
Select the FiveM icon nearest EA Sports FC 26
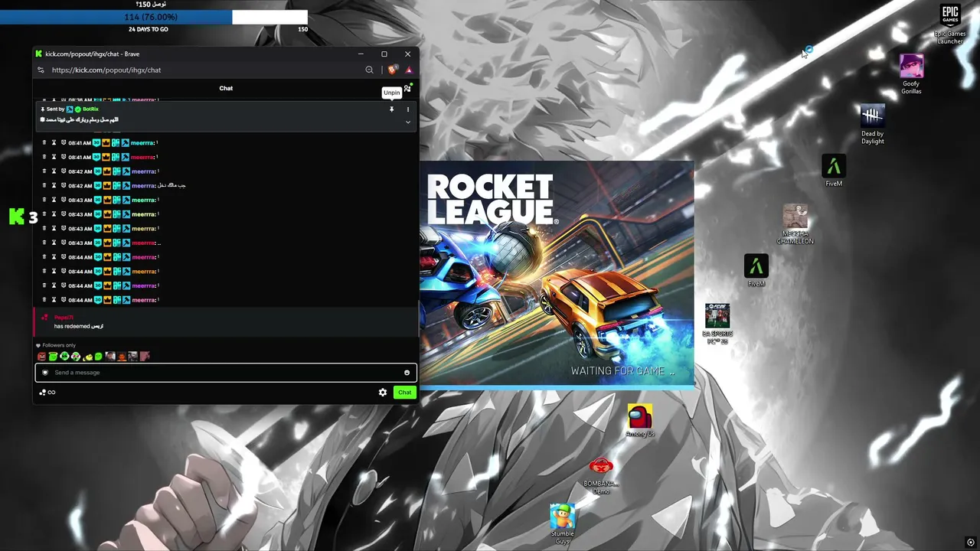point(756,270)
